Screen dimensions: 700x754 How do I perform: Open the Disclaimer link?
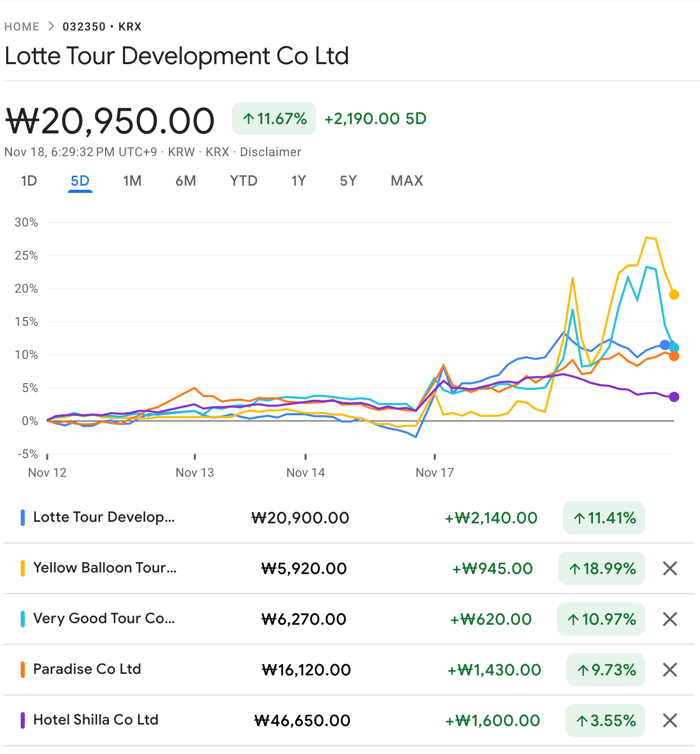[270, 152]
